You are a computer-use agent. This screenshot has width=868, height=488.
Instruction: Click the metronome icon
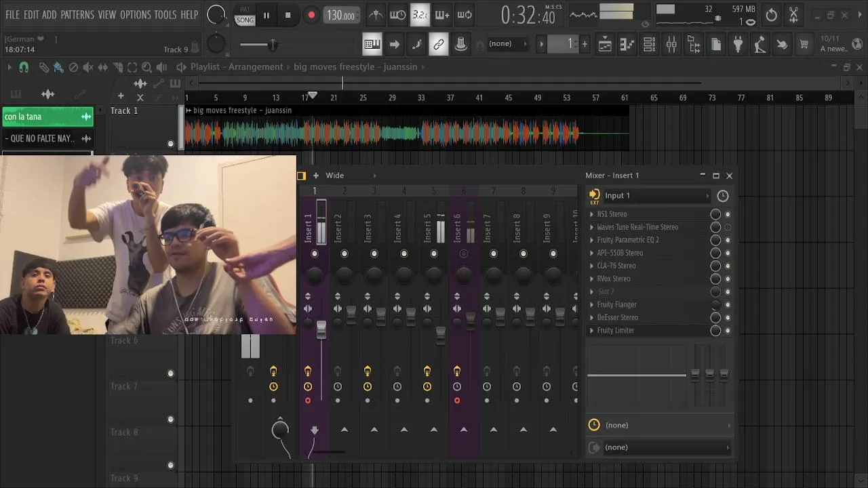(x=376, y=15)
